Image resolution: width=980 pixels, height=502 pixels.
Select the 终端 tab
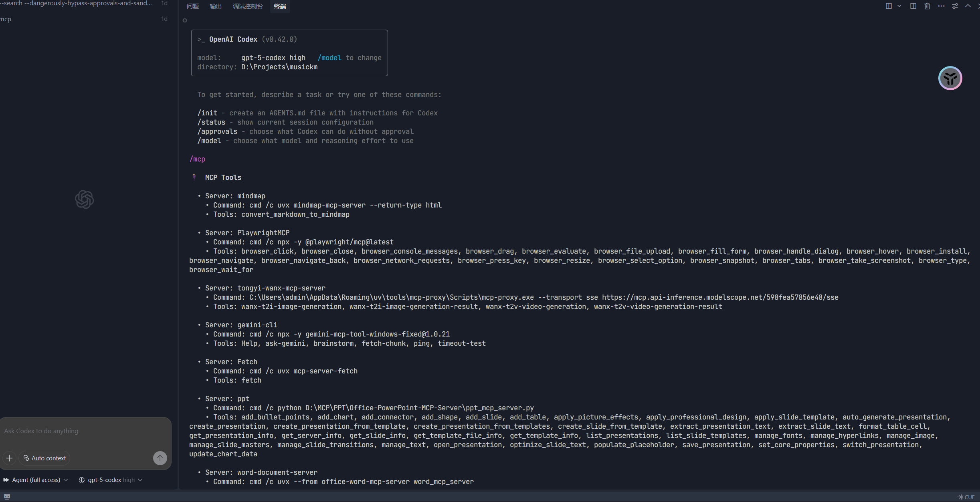(x=280, y=6)
